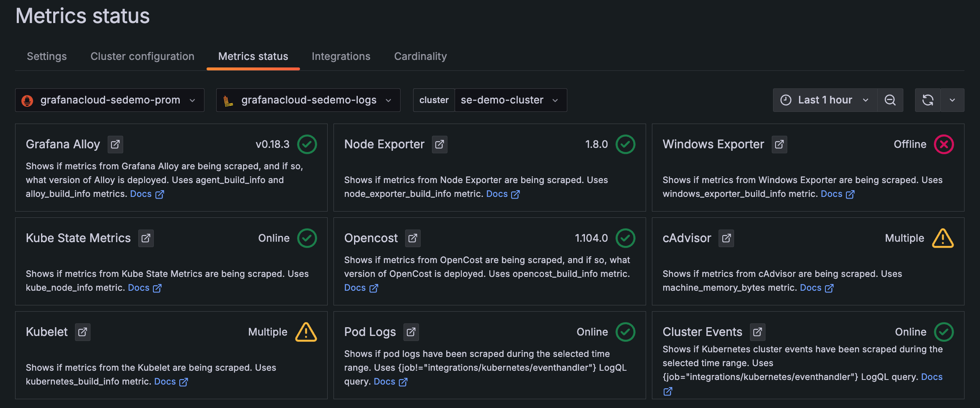
Task: Open the Last 1 hour time picker
Action: coord(825,100)
